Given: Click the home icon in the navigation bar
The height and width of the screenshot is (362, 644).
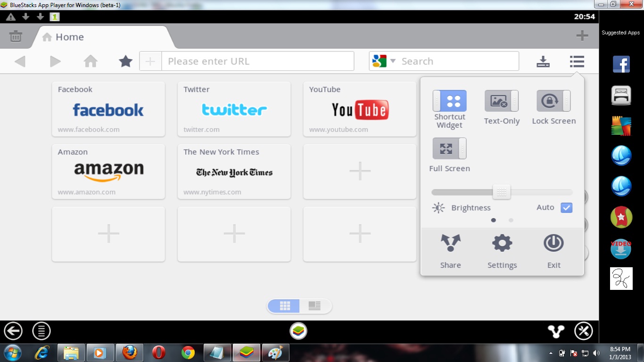Looking at the screenshot, I should pos(91,61).
